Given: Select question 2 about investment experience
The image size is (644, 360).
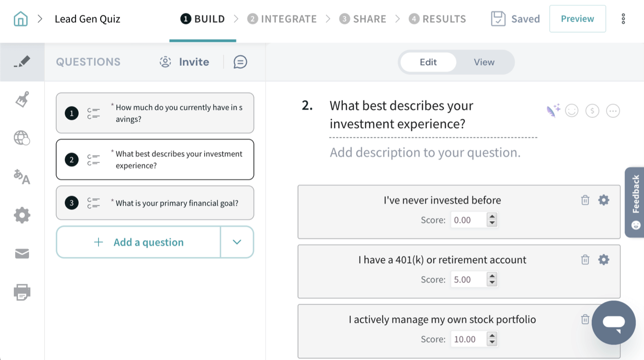Looking at the screenshot, I should pos(155,159).
